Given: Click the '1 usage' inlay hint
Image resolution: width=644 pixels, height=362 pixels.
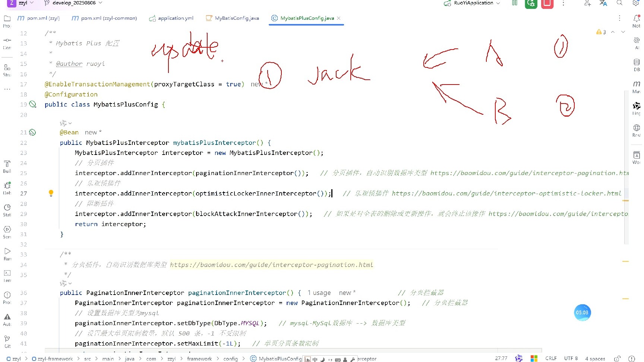Looking at the screenshot, I should click(319, 293).
